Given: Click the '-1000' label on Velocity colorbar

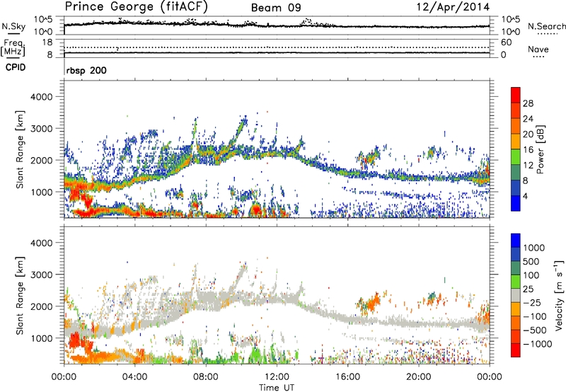Looking at the screenshot, I should 537,344.
